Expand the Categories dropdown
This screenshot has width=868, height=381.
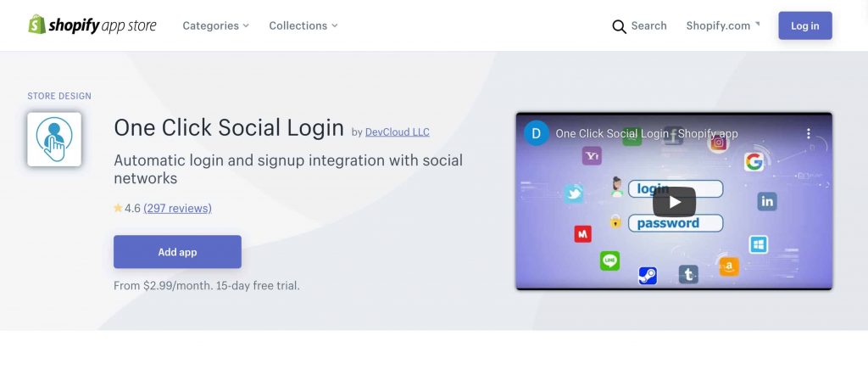[x=216, y=25]
